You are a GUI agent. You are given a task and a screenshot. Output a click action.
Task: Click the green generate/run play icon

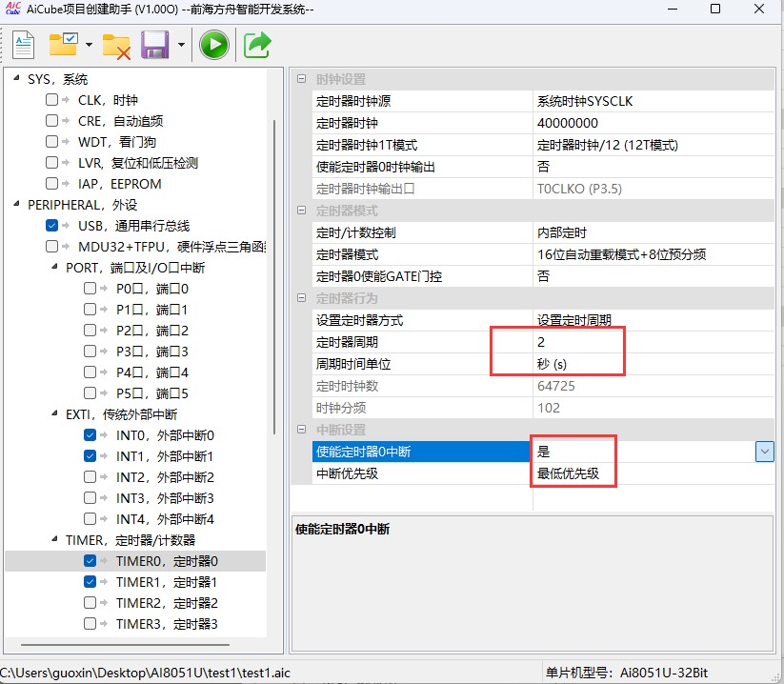(214, 45)
